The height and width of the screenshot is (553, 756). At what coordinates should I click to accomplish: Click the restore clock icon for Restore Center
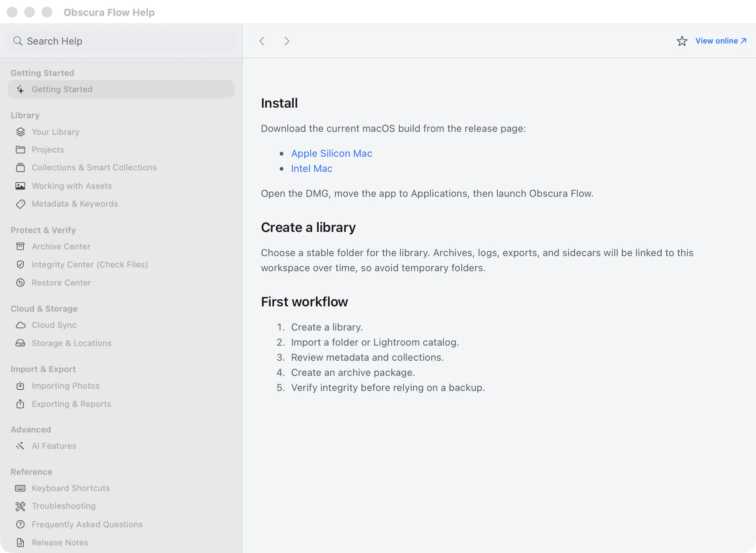pyautogui.click(x=20, y=283)
